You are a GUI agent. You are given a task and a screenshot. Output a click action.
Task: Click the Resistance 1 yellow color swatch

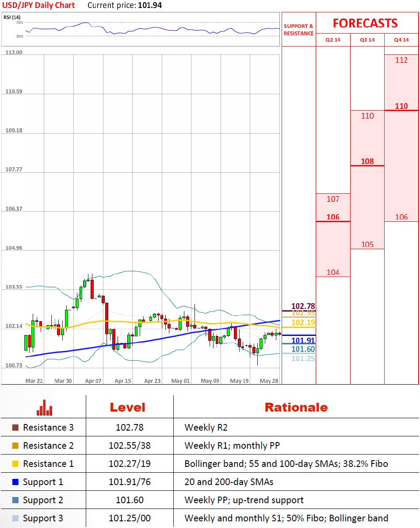[15, 464]
